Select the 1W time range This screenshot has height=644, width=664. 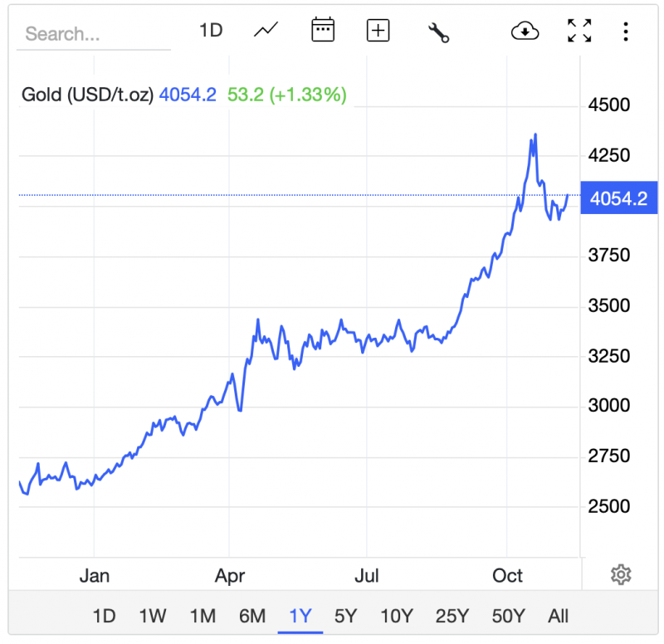click(x=153, y=616)
